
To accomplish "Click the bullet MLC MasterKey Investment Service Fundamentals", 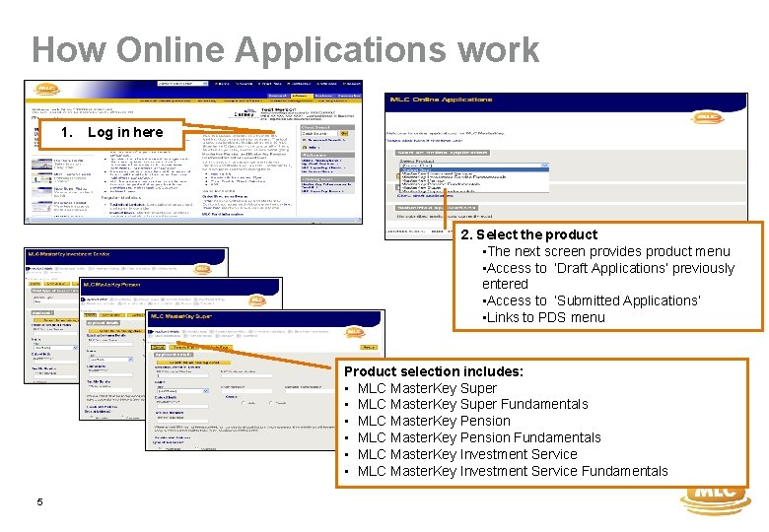I will (513, 471).
